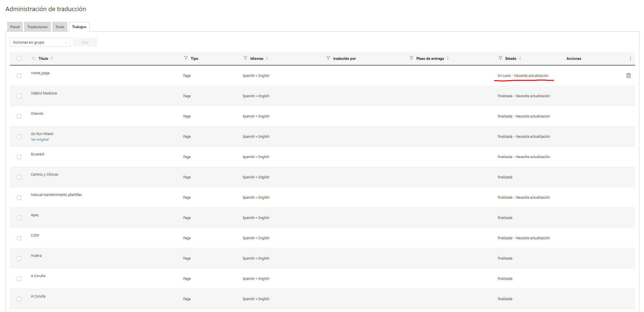The width and height of the screenshot is (644, 312).
Task: Open the Idiomas column filter funnel
Action: pyautogui.click(x=245, y=58)
